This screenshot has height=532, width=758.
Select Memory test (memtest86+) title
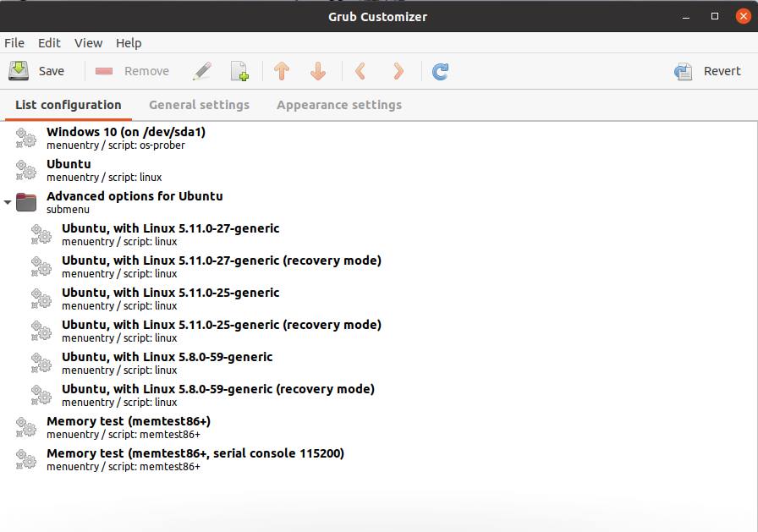tap(129, 421)
